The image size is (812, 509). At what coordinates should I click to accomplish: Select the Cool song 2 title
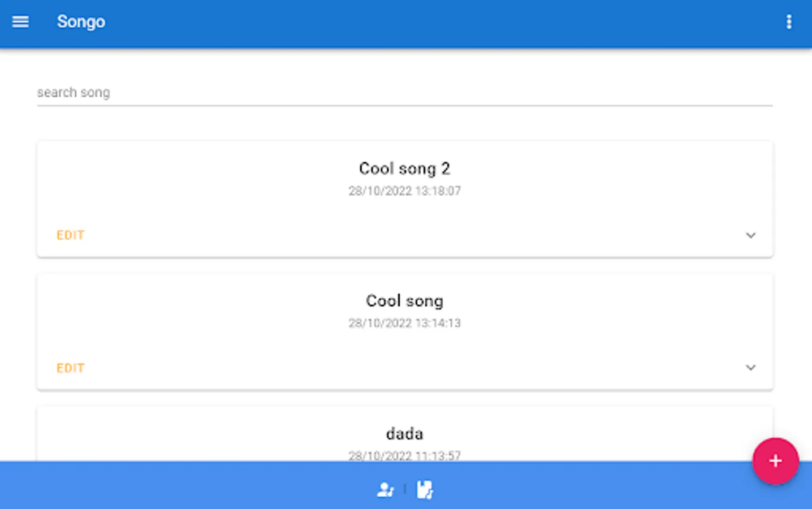pyautogui.click(x=404, y=169)
